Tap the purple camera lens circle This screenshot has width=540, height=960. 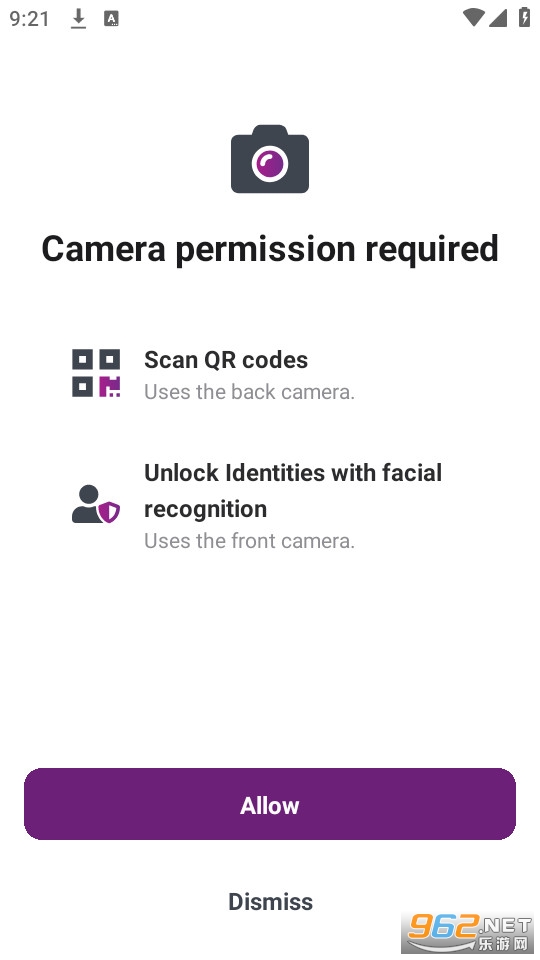pyautogui.click(x=270, y=163)
